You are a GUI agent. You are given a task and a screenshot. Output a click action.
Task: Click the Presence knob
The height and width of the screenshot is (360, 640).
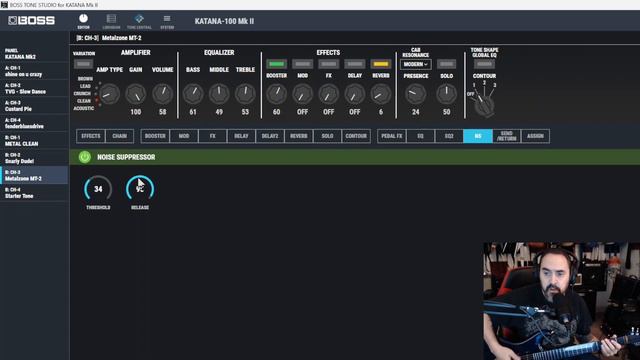(416, 94)
